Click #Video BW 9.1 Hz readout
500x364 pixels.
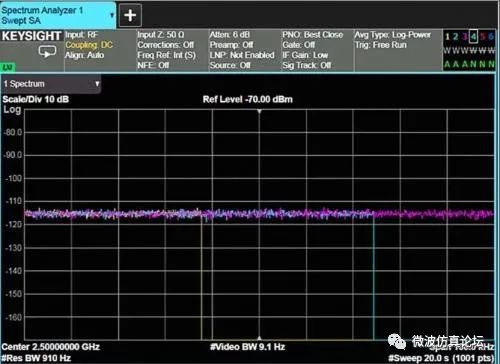[248, 347]
